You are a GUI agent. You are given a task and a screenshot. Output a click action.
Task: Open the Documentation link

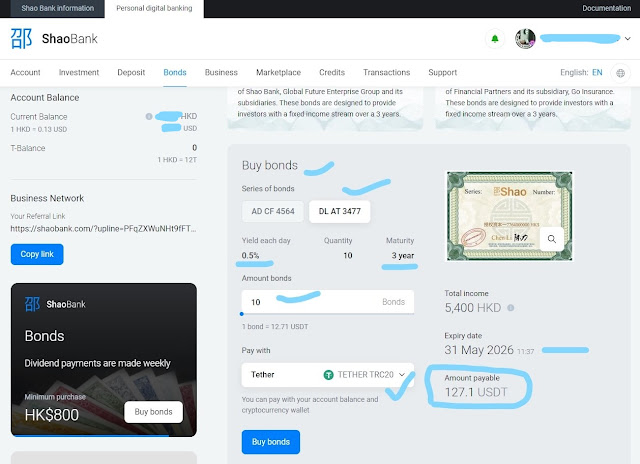[x=606, y=8]
